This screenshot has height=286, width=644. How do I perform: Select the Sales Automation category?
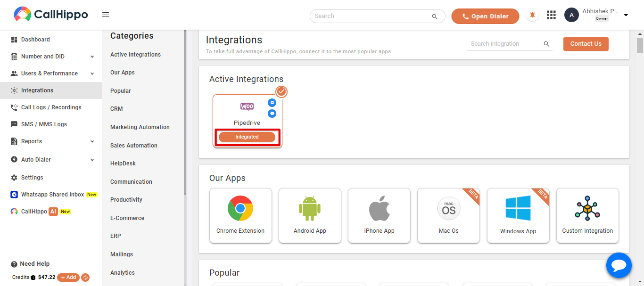pyautogui.click(x=134, y=146)
